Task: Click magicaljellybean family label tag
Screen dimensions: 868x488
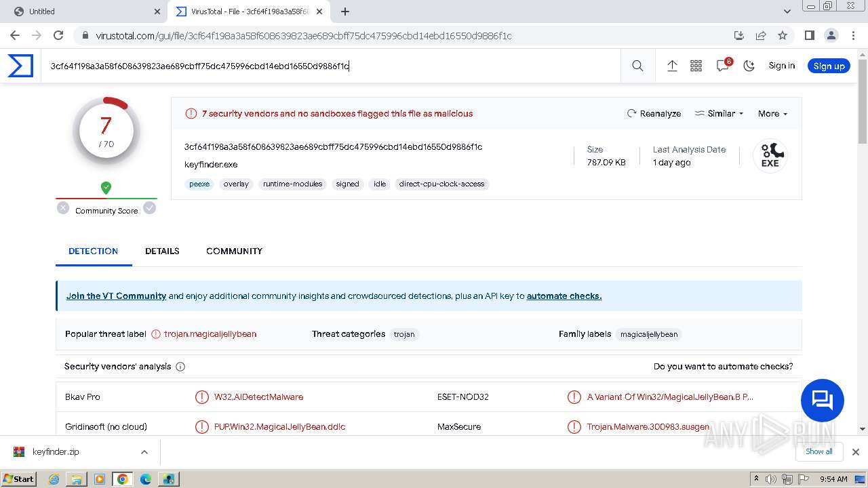Action: (649, 334)
